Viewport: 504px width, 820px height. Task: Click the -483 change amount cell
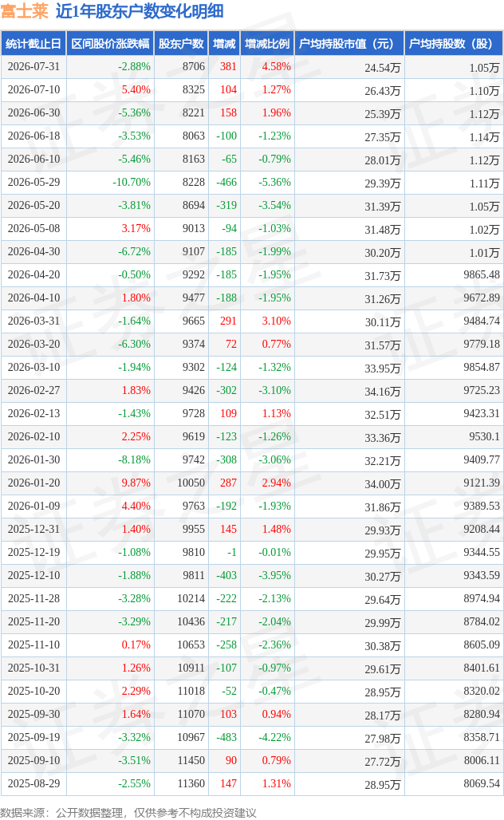tap(226, 737)
